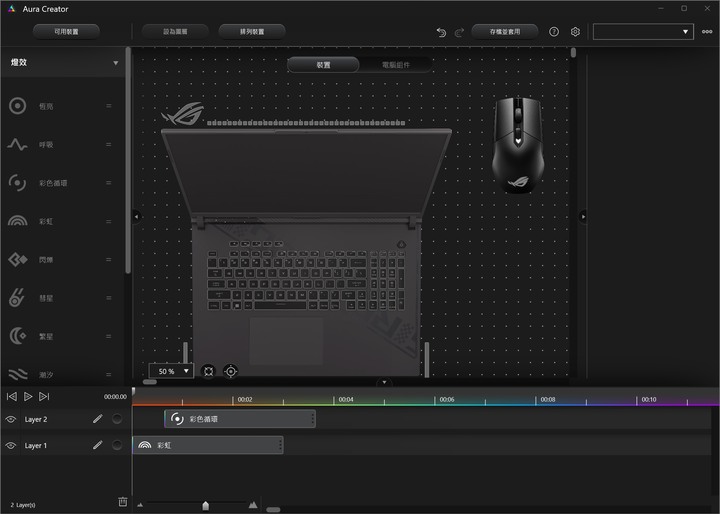Open the settings gear icon
This screenshot has height=514, width=720.
click(575, 32)
